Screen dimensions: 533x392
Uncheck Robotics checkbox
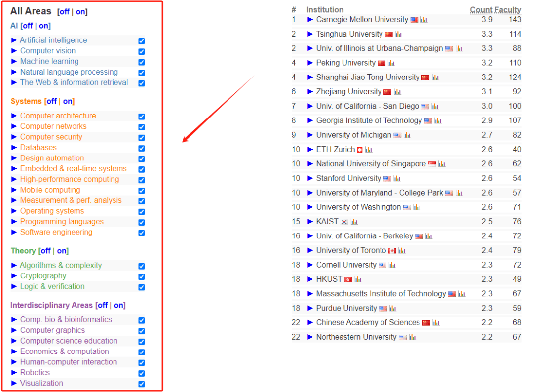tap(142, 373)
